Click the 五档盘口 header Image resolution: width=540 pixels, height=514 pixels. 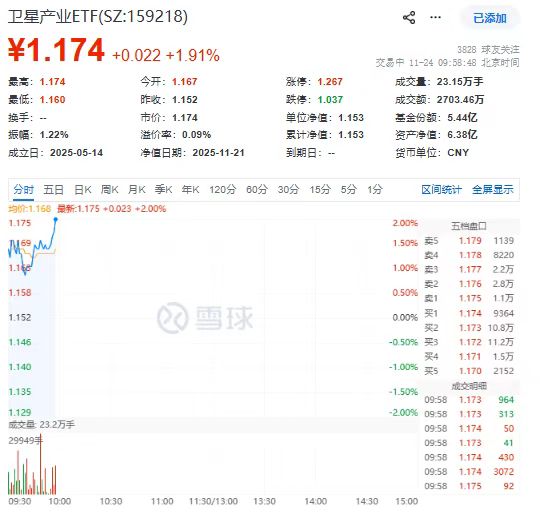coord(469,226)
